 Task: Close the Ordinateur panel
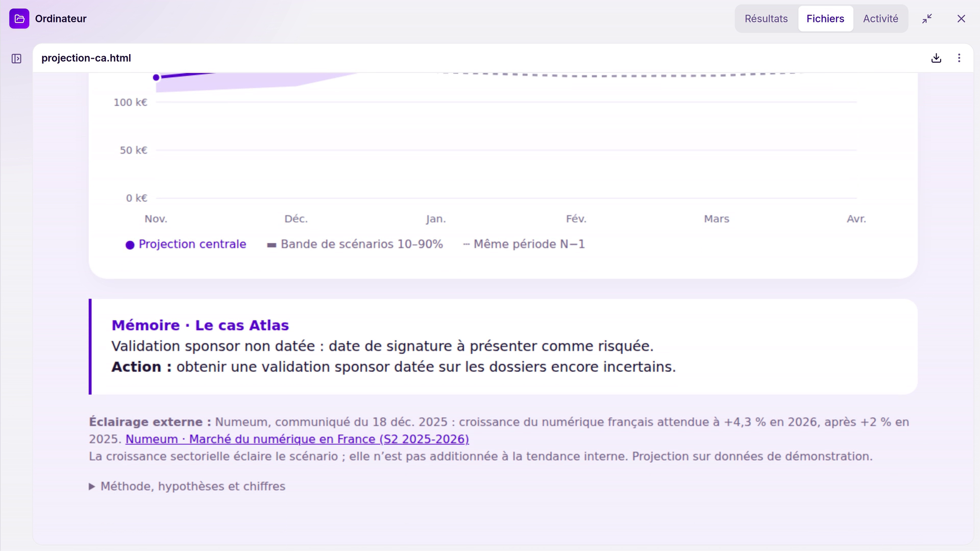(x=961, y=19)
